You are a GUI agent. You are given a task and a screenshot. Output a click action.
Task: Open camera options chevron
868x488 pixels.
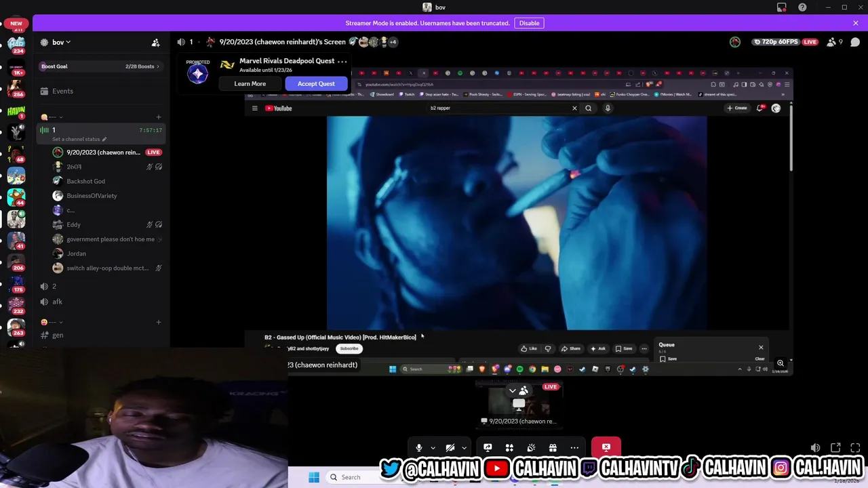tap(464, 448)
